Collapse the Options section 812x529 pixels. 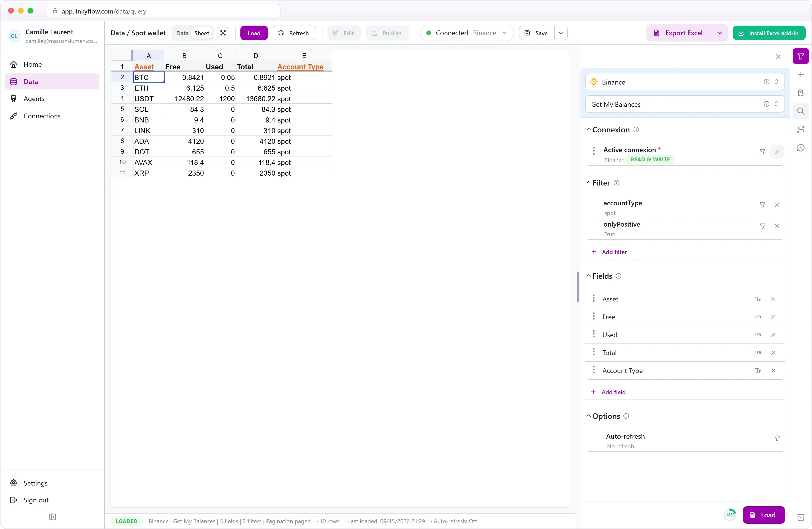(588, 416)
